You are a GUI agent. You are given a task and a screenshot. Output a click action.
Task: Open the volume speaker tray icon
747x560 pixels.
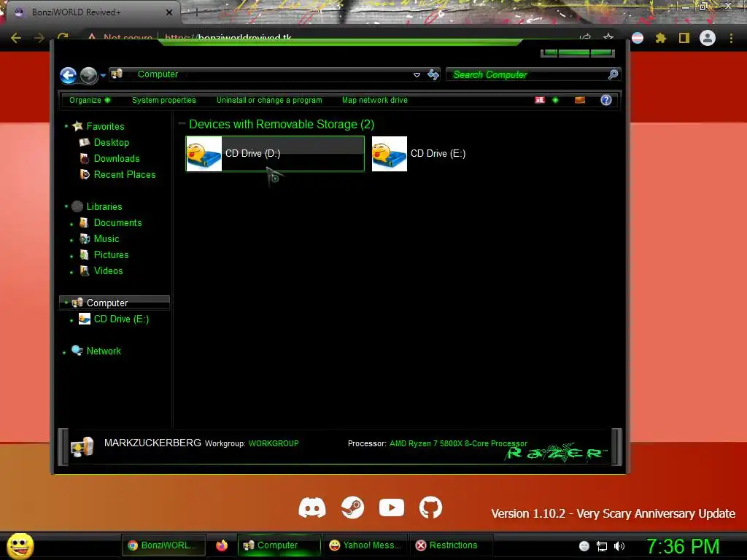point(619,546)
